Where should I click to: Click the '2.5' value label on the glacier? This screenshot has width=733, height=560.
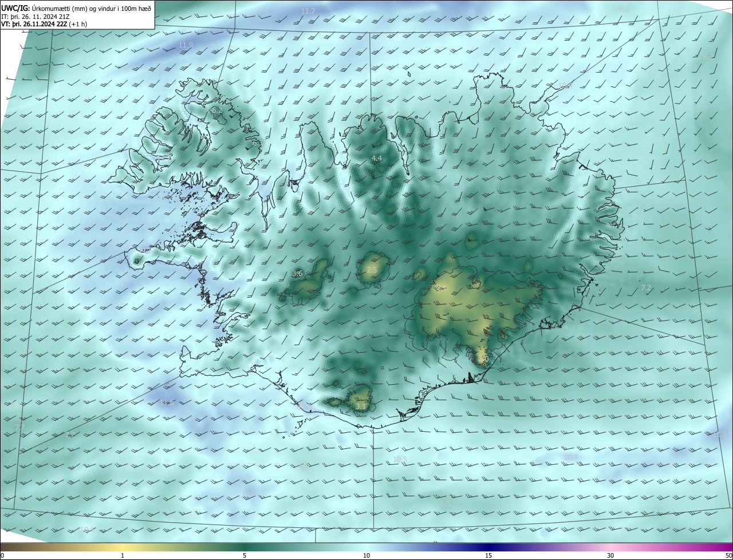pos(372,270)
